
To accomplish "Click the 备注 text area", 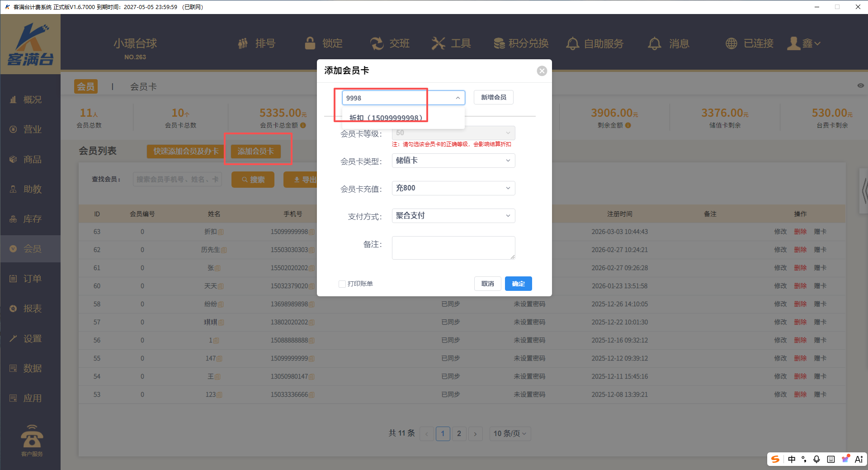I will click(x=453, y=247).
